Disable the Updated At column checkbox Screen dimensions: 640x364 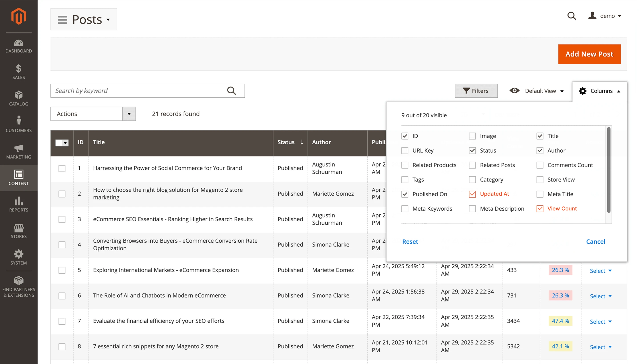[x=473, y=194]
